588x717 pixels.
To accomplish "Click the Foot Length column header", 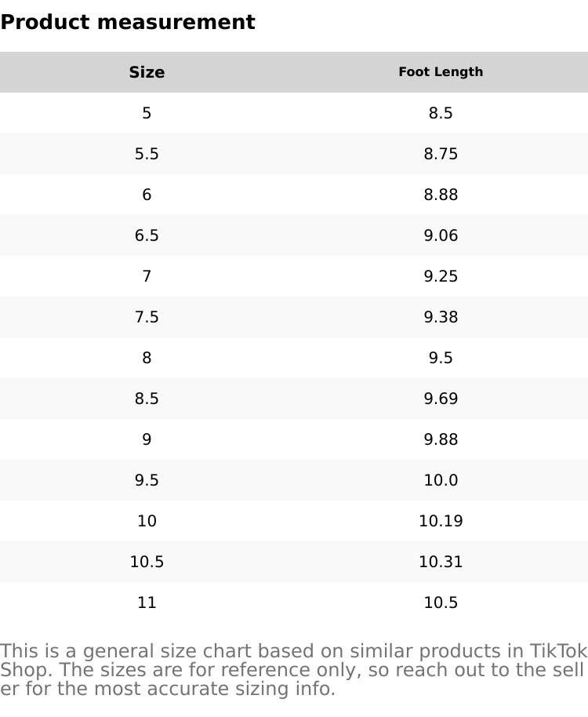I will (441, 72).
